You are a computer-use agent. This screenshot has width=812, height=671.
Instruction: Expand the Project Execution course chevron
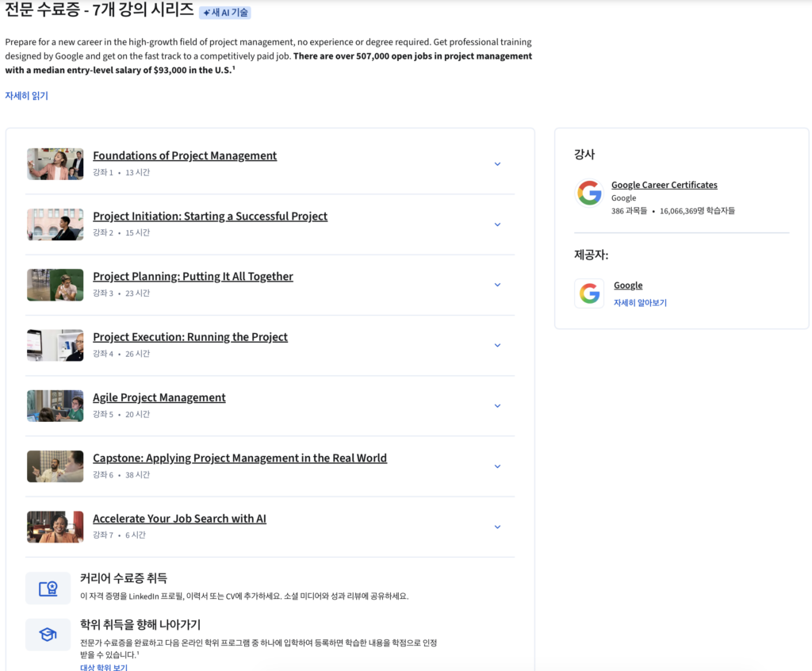pyautogui.click(x=497, y=346)
